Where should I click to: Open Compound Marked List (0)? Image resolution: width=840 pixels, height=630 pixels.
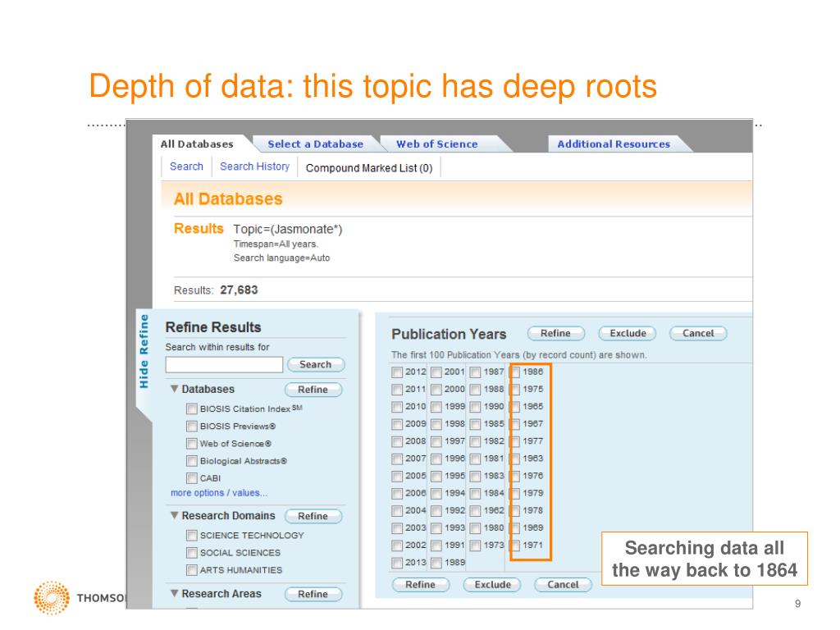pos(369,167)
